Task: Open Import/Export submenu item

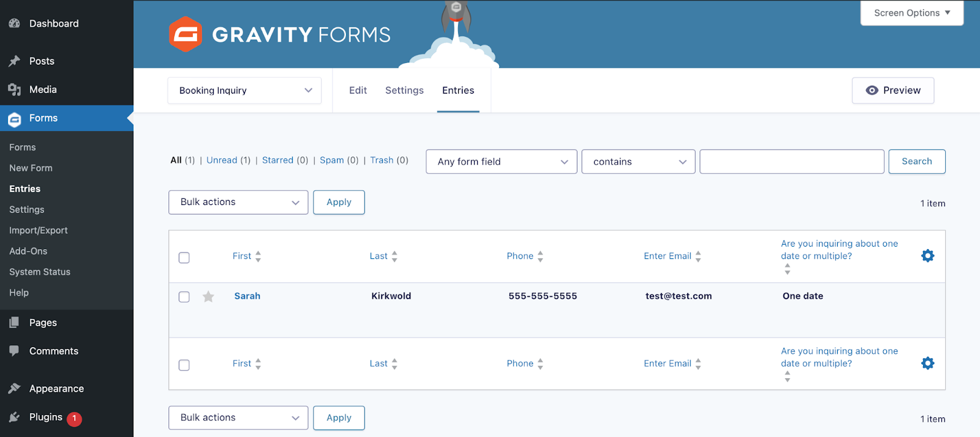Action: pyautogui.click(x=39, y=231)
